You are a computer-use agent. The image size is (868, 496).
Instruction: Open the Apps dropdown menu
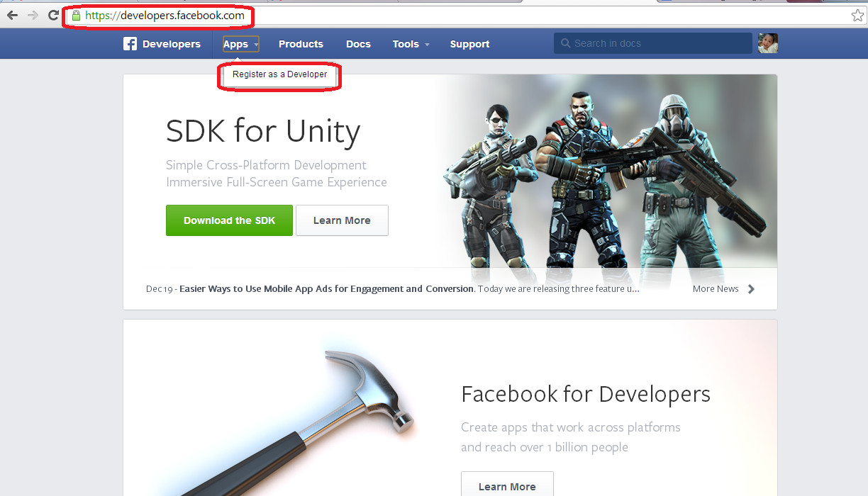(x=240, y=44)
